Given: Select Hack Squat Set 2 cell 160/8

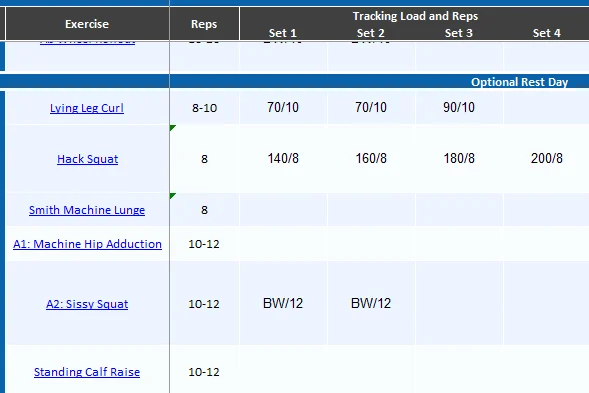Looking at the screenshot, I should [x=371, y=159].
